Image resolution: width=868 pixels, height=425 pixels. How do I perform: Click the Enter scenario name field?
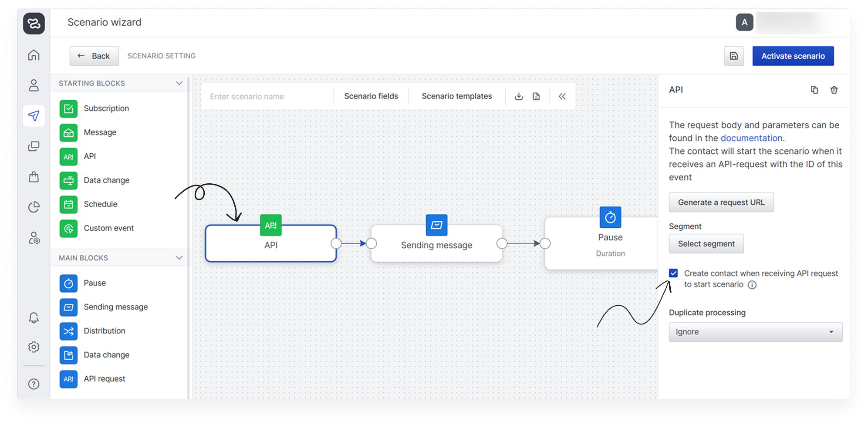pos(267,97)
